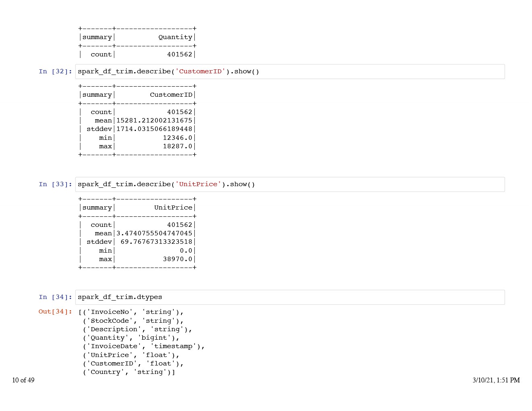Click the CustomerID max value 18287.0
The height and width of the screenshot is (411, 532).
[x=177, y=146]
